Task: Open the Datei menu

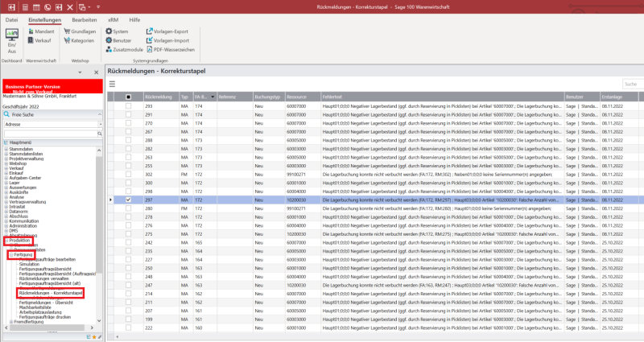Action: click(x=12, y=19)
